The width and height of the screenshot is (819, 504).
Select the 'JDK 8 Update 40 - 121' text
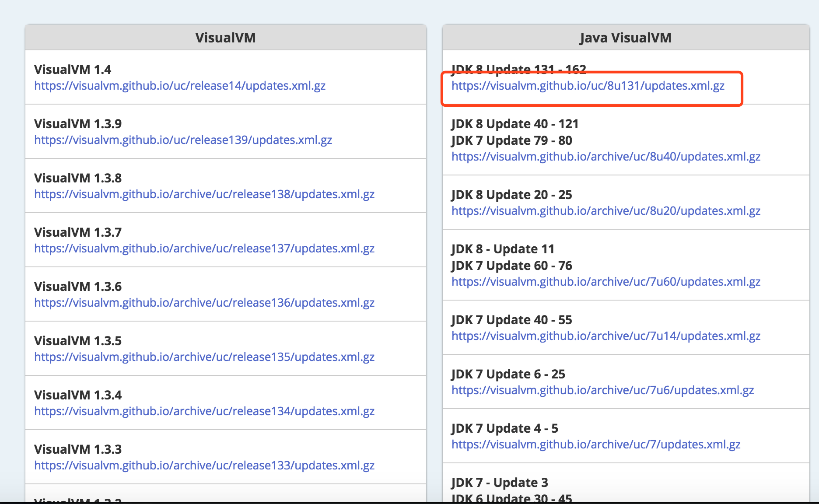coord(515,124)
